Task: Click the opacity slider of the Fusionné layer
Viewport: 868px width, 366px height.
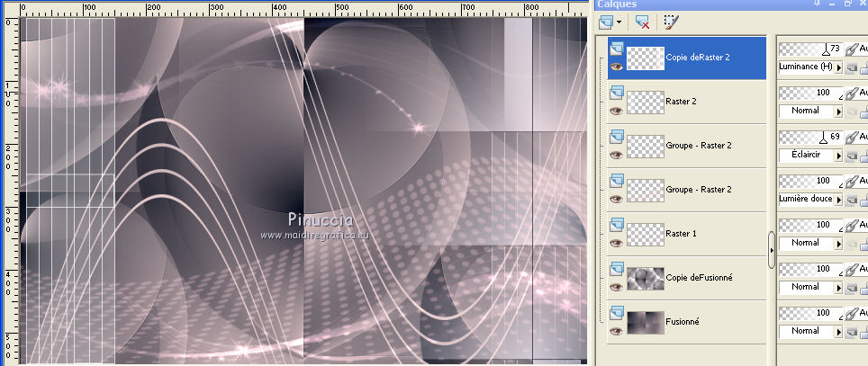Action: 810,314
